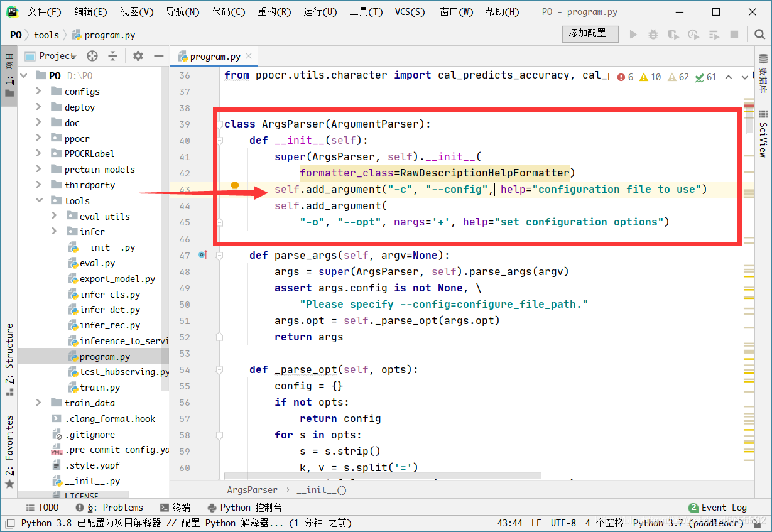Toggle tool window bars icon
The width and height of the screenshot is (772, 532).
click(9, 523)
